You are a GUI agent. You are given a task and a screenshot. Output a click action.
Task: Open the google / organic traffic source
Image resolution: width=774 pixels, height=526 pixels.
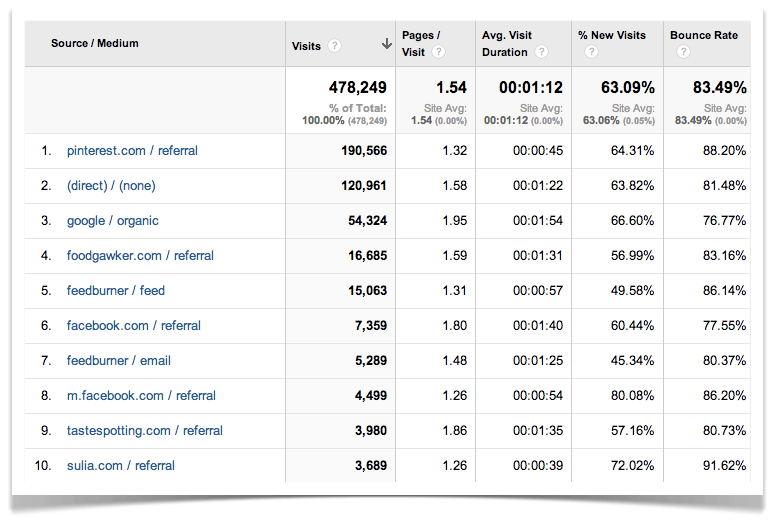pyautogui.click(x=113, y=221)
